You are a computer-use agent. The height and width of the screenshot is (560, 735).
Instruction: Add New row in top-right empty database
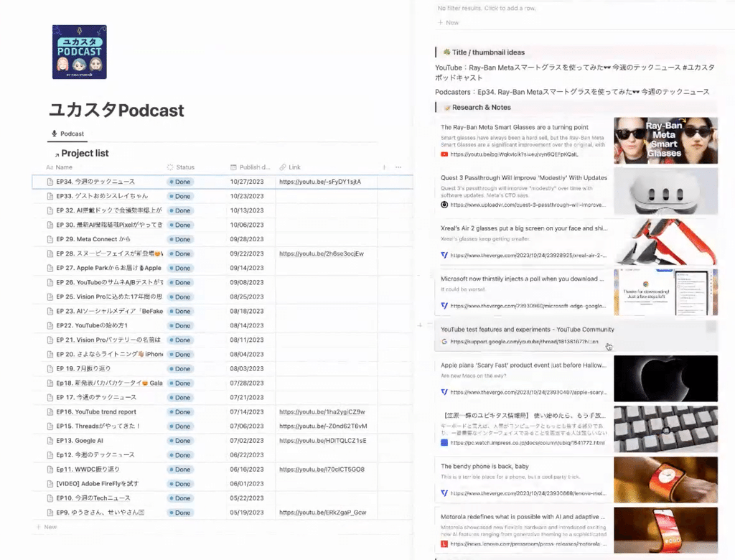point(448,22)
